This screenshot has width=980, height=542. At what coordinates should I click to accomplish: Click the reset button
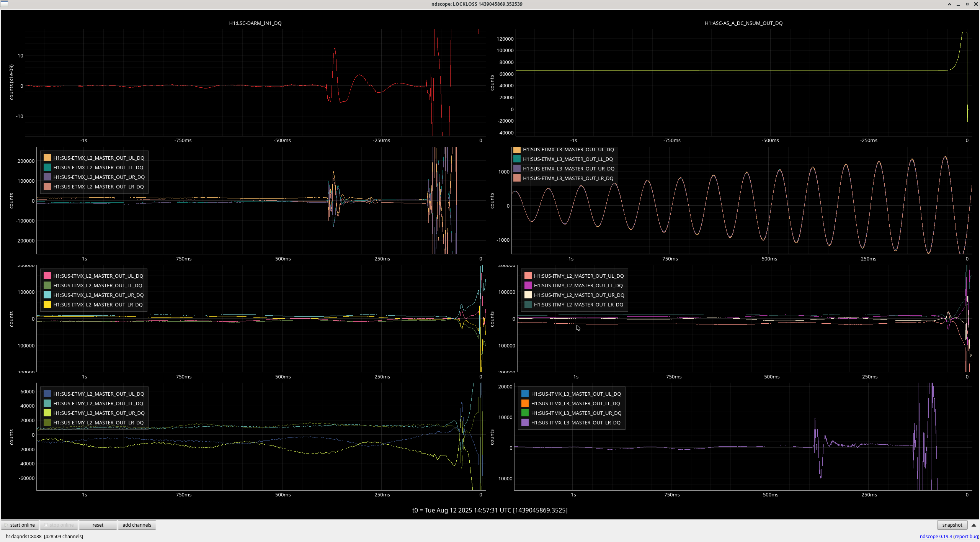98,525
